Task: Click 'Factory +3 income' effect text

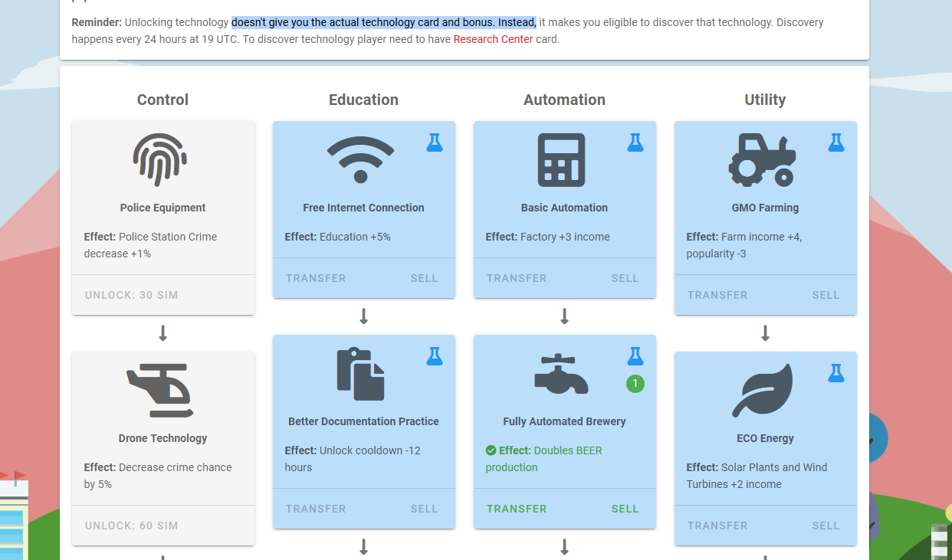Action: click(565, 237)
